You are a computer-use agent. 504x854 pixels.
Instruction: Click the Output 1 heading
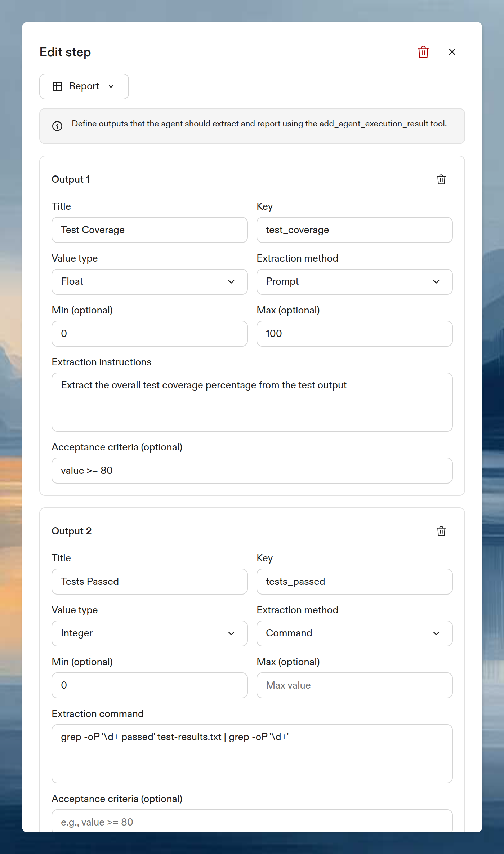[71, 179]
